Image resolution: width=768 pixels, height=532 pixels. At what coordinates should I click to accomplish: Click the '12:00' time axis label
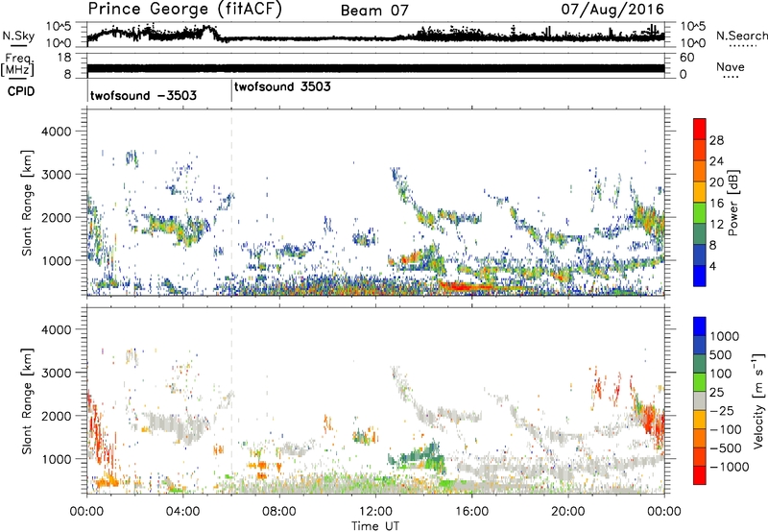375,511
